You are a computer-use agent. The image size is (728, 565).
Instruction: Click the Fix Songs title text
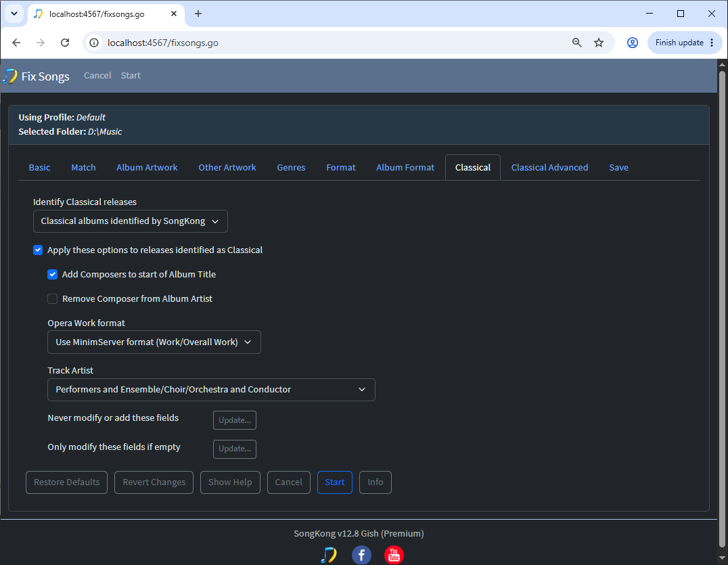pyautogui.click(x=45, y=76)
